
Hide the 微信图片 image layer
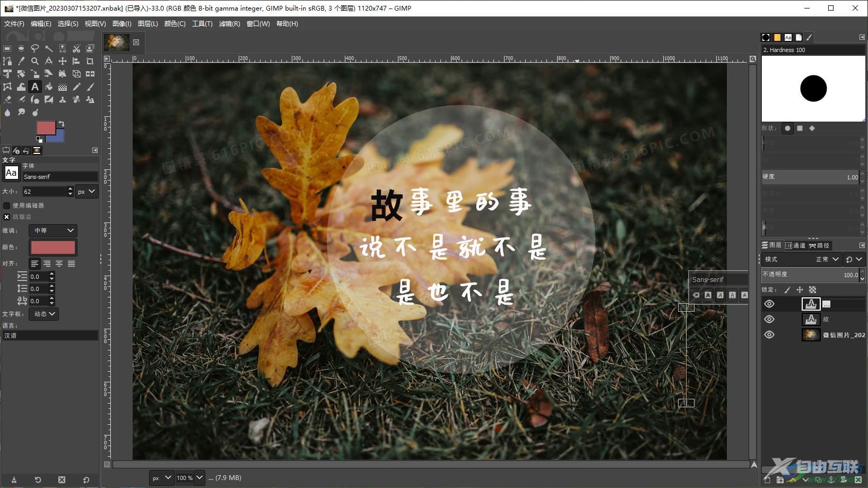[x=769, y=335]
